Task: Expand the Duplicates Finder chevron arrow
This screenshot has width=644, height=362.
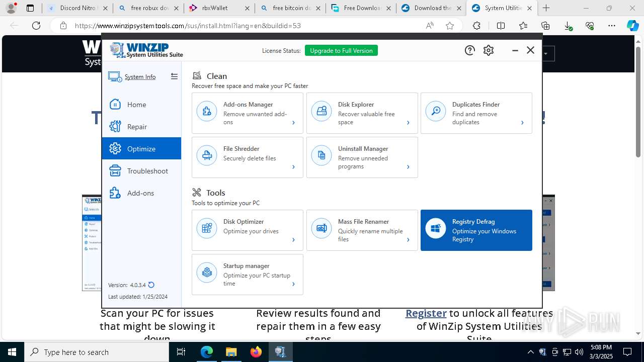Action: (x=522, y=123)
